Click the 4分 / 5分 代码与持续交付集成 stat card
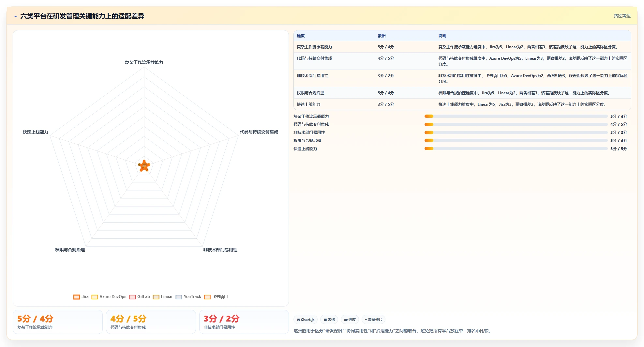 click(x=151, y=322)
